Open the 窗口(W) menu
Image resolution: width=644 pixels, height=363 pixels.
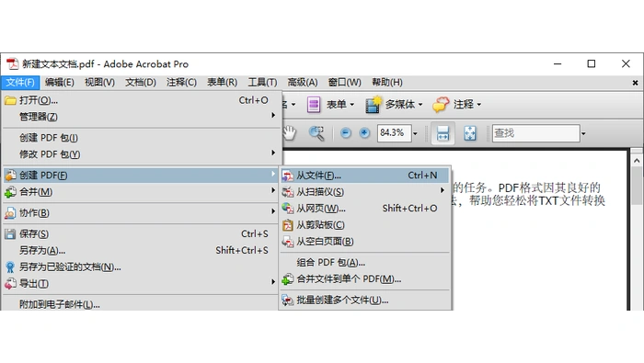345,83
